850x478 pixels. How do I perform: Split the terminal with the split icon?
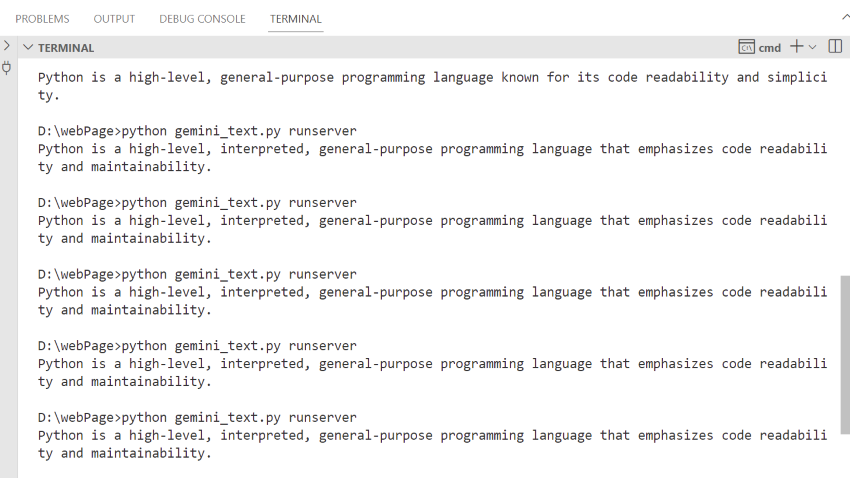(x=835, y=47)
